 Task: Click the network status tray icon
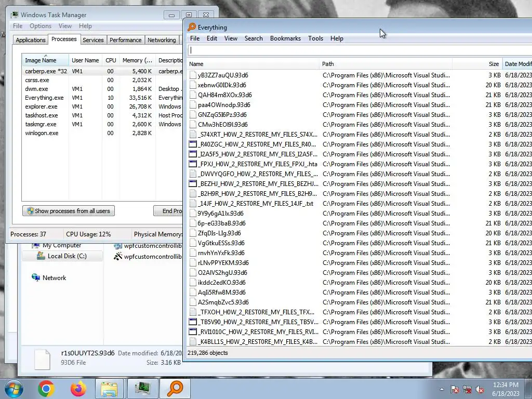coord(467,389)
